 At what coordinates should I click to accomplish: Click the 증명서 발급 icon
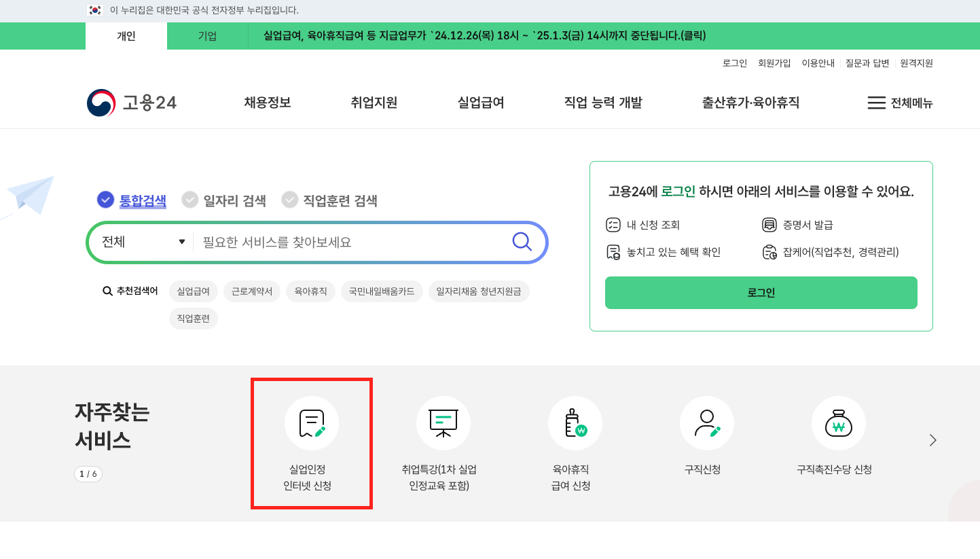tap(769, 225)
